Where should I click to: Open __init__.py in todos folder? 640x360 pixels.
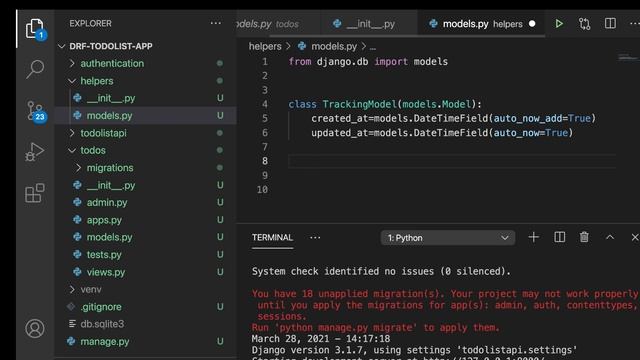tap(111, 185)
